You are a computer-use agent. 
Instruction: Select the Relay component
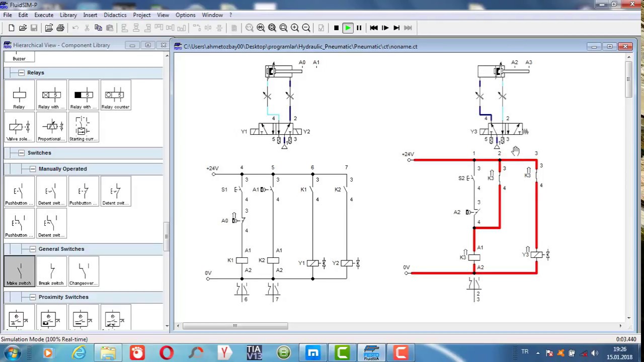19,95
